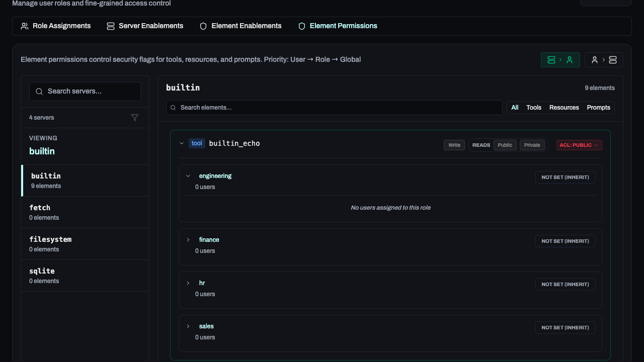Enable the Public reads flag
Image resolution: width=644 pixels, height=362 pixels.
pos(505,145)
